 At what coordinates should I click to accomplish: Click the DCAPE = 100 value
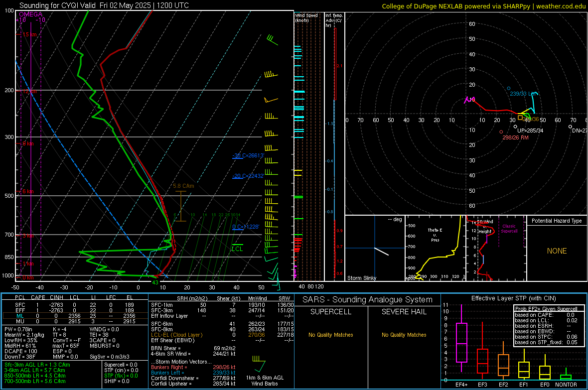tap(20, 351)
